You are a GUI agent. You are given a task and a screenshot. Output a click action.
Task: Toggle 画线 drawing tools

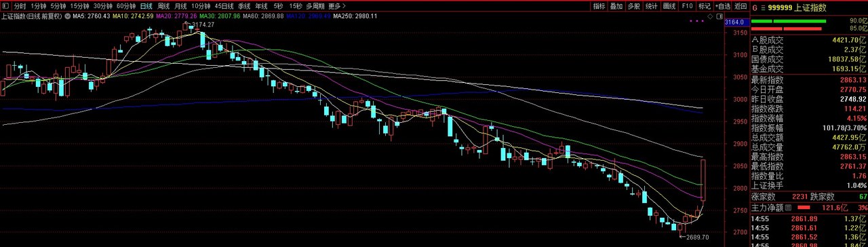pyautogui.click(x=669, y=6)
